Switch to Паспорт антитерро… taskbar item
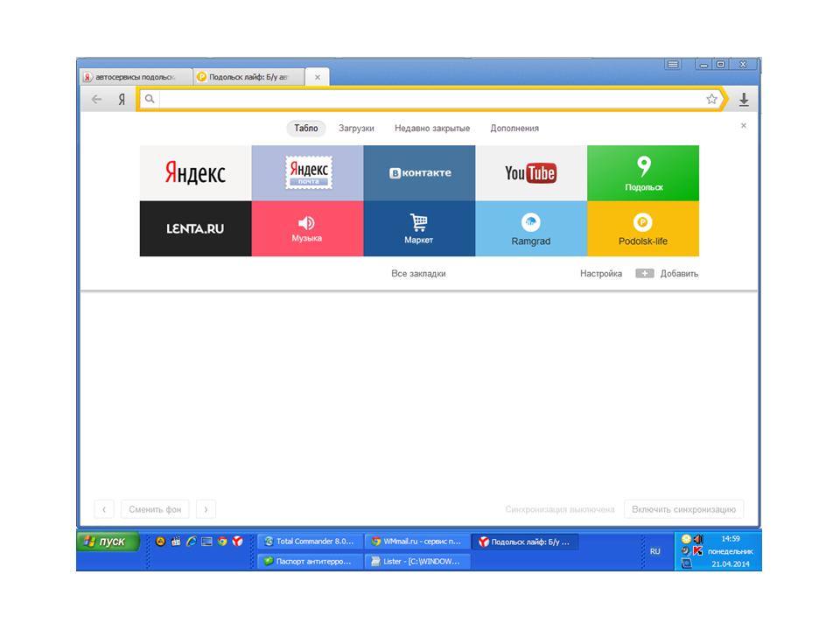 [x=309, y=562]
